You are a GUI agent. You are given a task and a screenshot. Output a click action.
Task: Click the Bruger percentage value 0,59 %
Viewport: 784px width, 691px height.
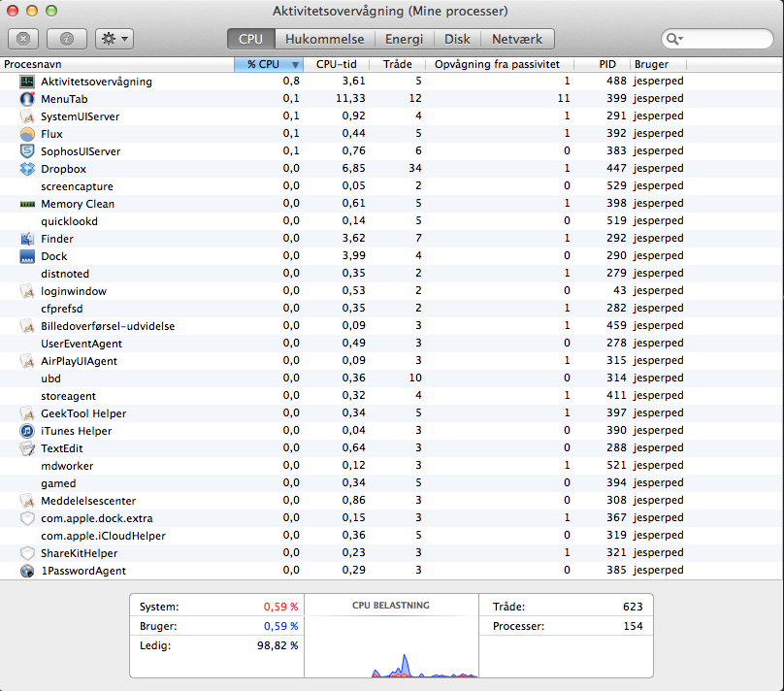click(x=280, y=626)
